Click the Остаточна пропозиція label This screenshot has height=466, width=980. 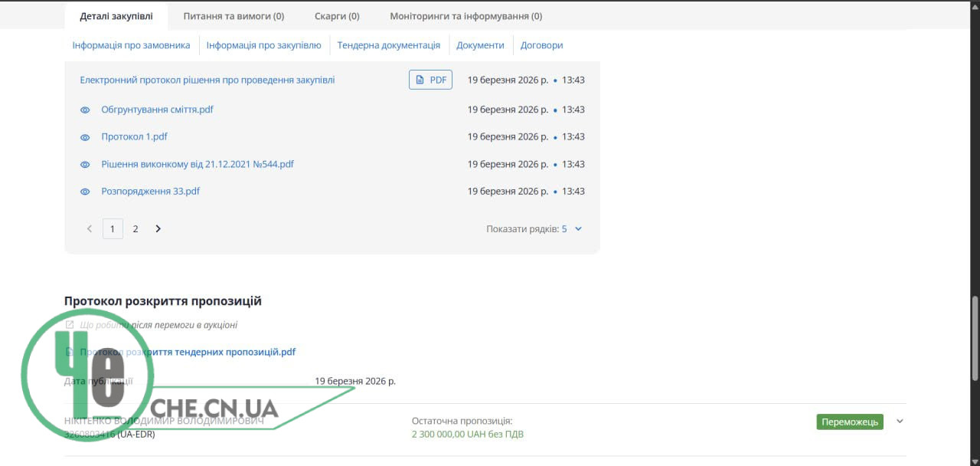pyautogui.click(x=462, y=421)
